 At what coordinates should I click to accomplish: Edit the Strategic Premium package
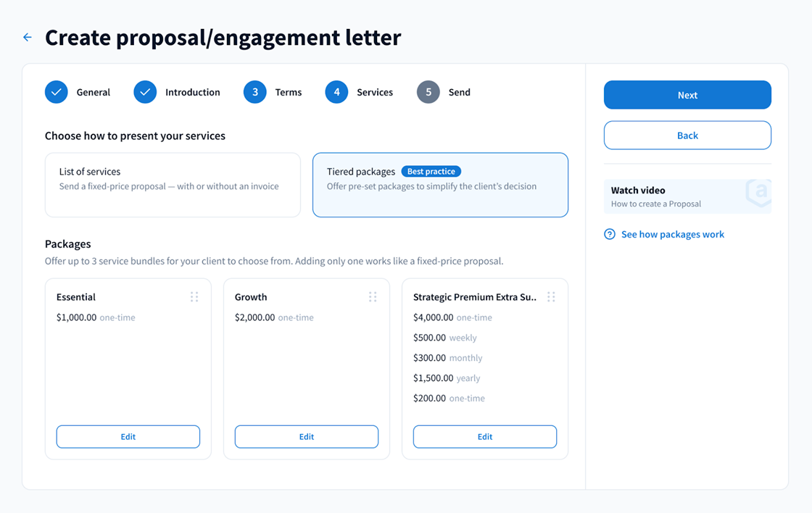(485, 437)
